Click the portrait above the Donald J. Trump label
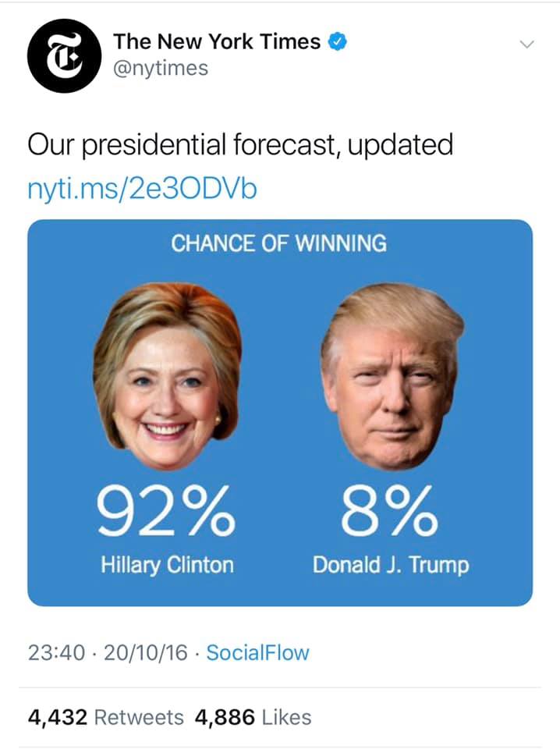 (x=392, y=376)
